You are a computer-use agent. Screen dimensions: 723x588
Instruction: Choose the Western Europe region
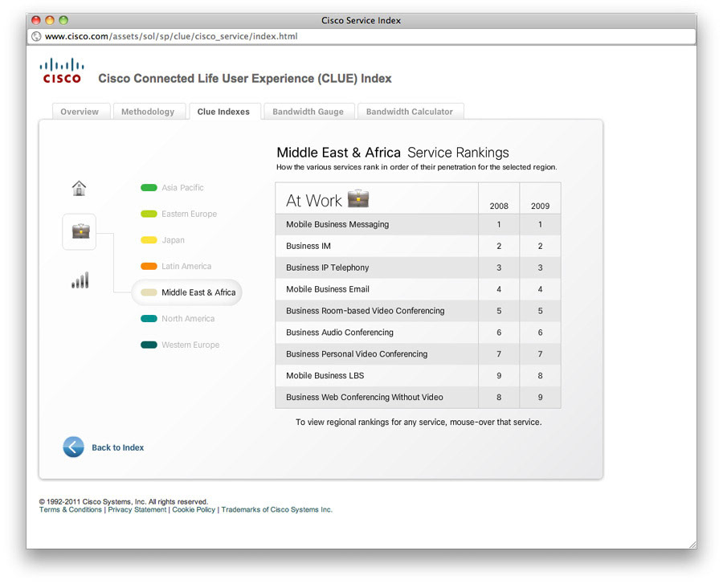pos(190,345)
